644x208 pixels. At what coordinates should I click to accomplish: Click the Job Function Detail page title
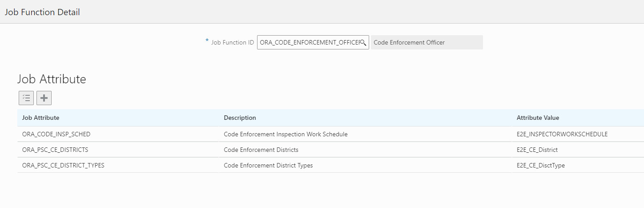coord(42,12)
